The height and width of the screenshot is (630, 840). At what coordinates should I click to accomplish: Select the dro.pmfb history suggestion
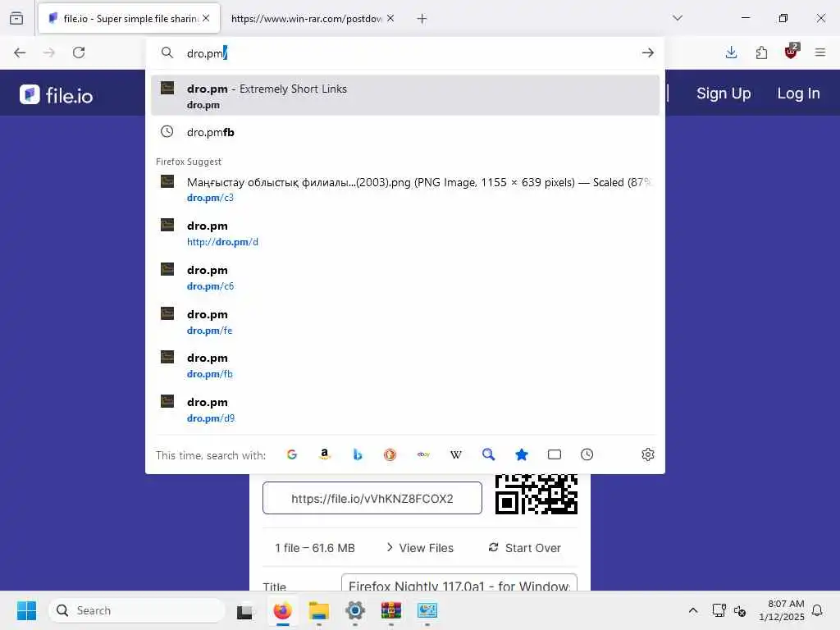click(405, 132)
